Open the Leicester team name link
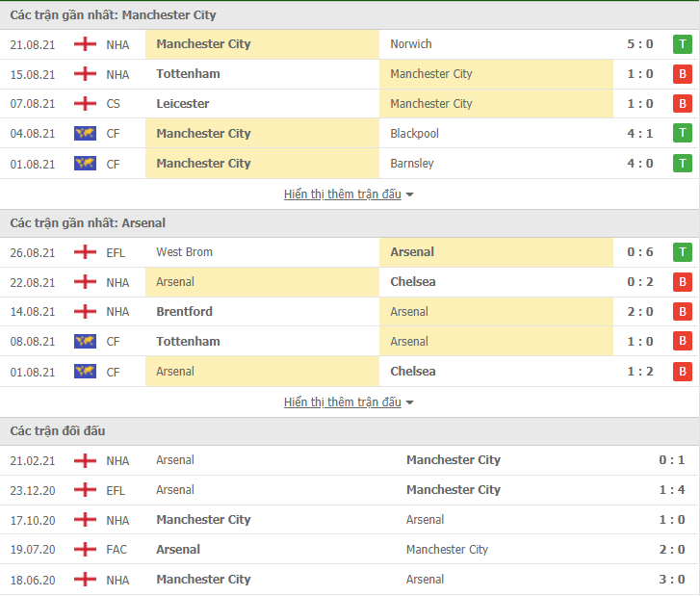This screenshot has height=596, width=700. point(183,104)
